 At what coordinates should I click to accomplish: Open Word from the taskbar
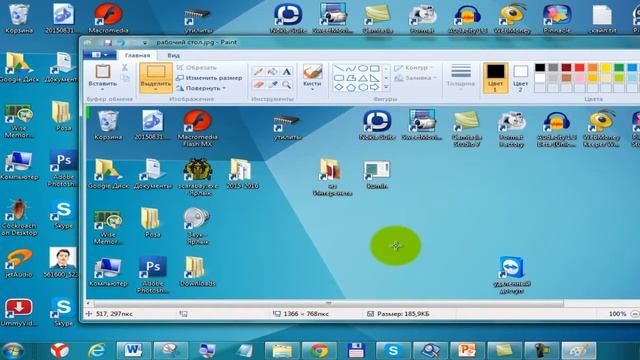click(133, 351)
